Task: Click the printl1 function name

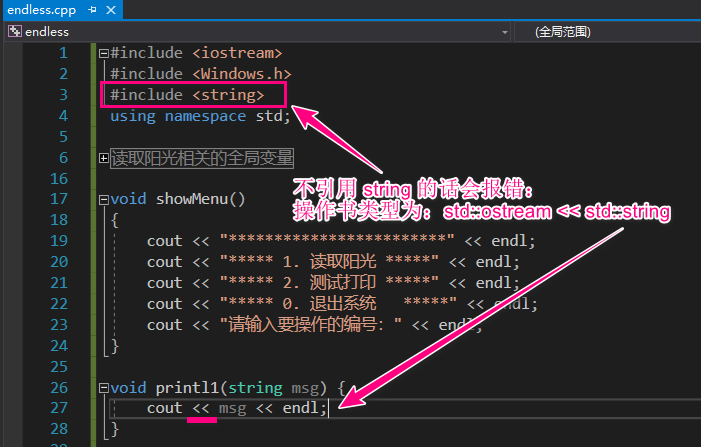Action: 187,388
